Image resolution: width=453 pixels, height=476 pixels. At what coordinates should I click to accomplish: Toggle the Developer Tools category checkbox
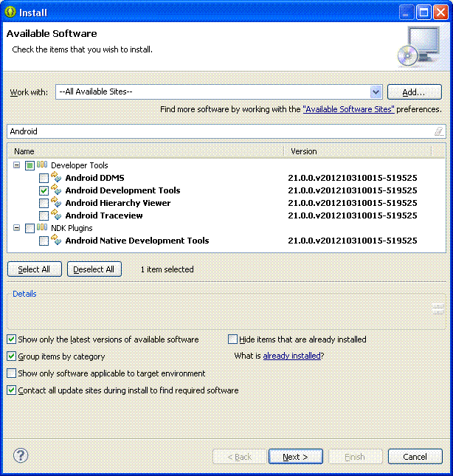[x=30, y=166]
